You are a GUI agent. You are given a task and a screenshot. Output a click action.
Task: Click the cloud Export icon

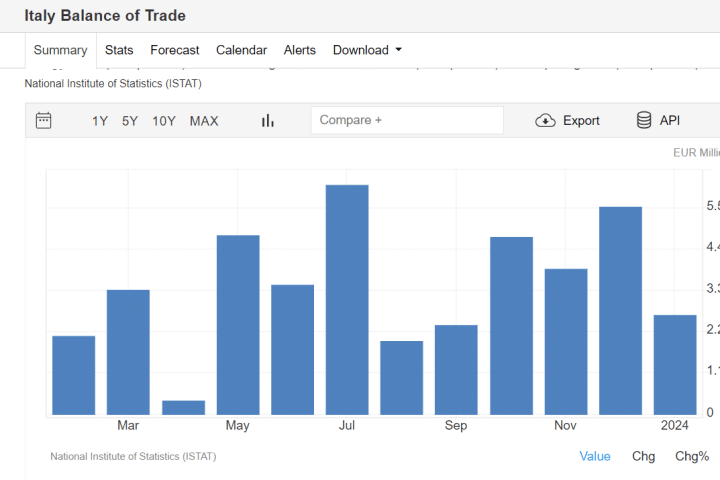(545, 121)
